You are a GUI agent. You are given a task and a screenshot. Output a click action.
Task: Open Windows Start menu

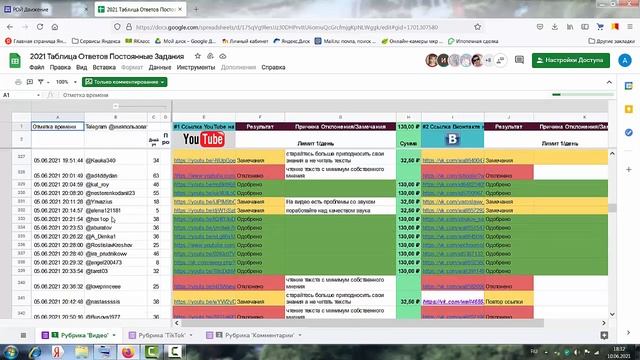pyautogui.click(x=11, y=352)
